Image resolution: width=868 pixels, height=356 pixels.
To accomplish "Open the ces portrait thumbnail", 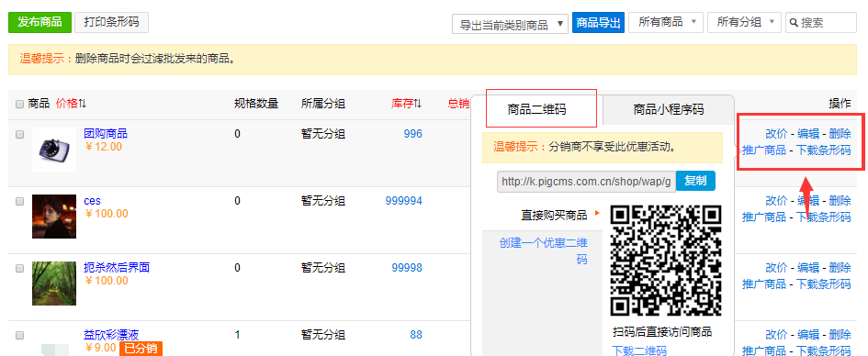I will click(54, 217).
